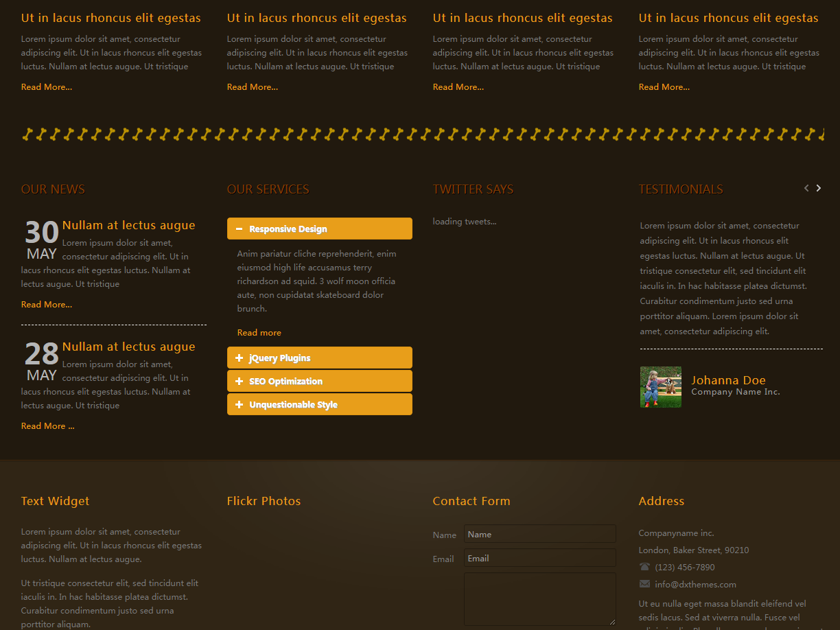This screenshot has height=630, width=840.
Task: Click the info@dxthemes.com email address
Action: (696, 585)
